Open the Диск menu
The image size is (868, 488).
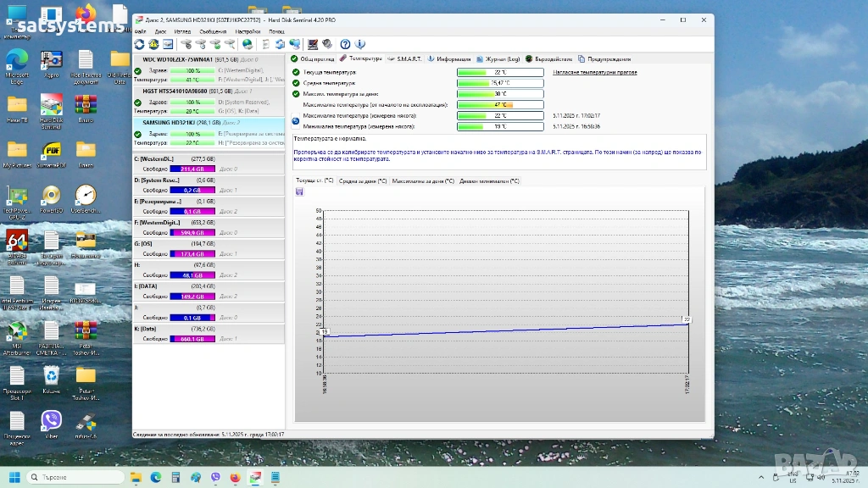coord(160,31)
